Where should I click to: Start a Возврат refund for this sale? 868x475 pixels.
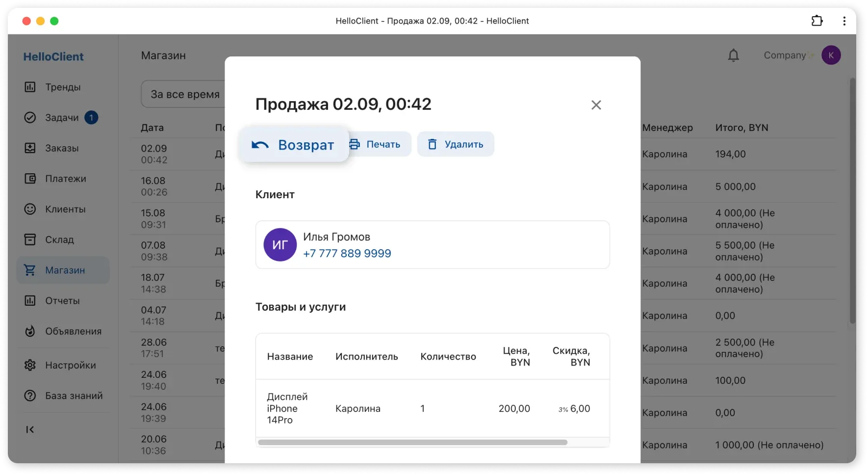293,145
